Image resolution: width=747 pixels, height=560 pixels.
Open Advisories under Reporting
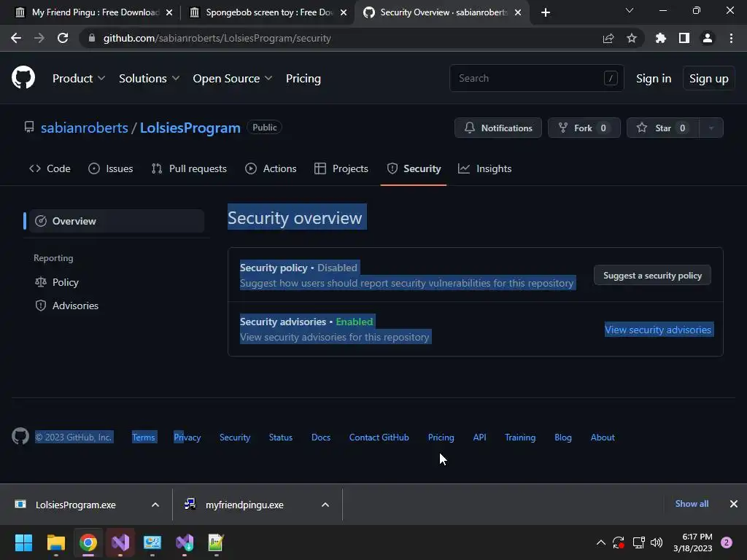(66, 306)
